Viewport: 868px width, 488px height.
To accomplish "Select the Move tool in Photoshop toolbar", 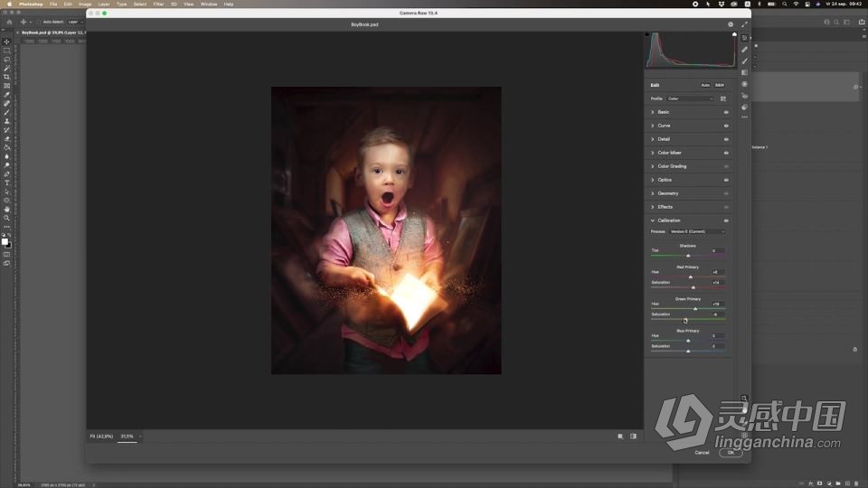I will click(x=6, y=42).
